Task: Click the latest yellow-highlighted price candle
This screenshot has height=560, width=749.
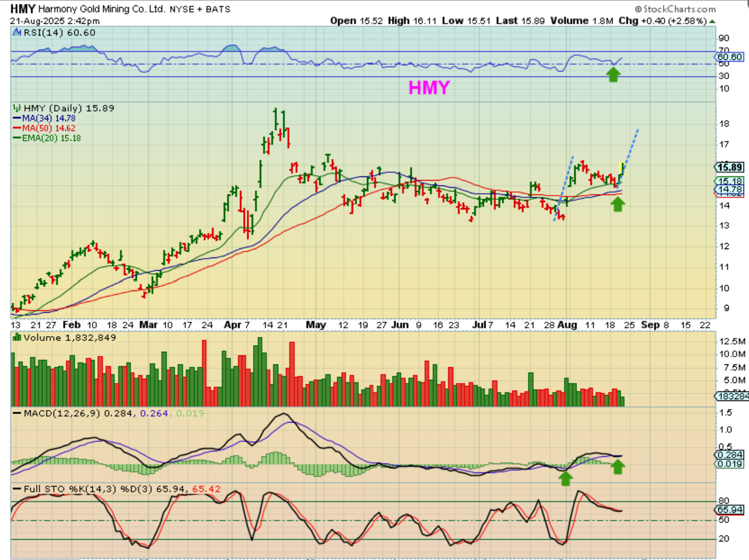Action: click(622, 169)
